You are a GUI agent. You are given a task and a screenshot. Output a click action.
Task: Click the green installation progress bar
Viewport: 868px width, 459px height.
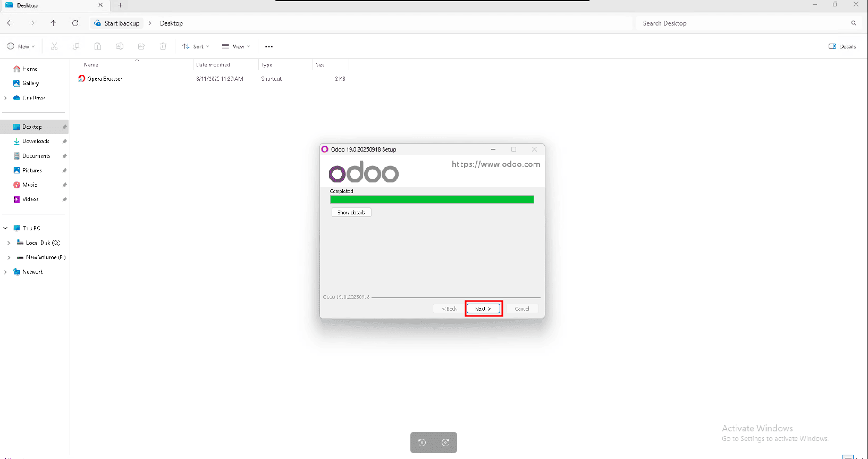[432, 199]
